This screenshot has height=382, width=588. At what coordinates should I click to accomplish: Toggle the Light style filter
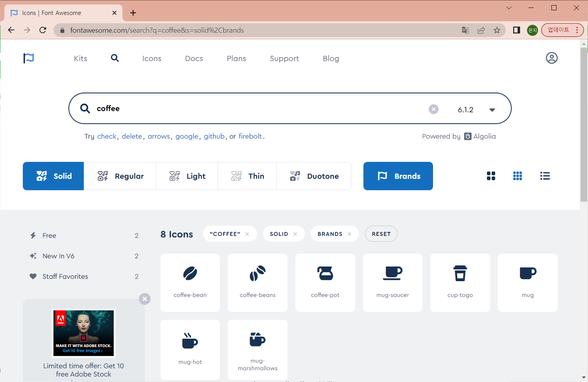(187, 176)
